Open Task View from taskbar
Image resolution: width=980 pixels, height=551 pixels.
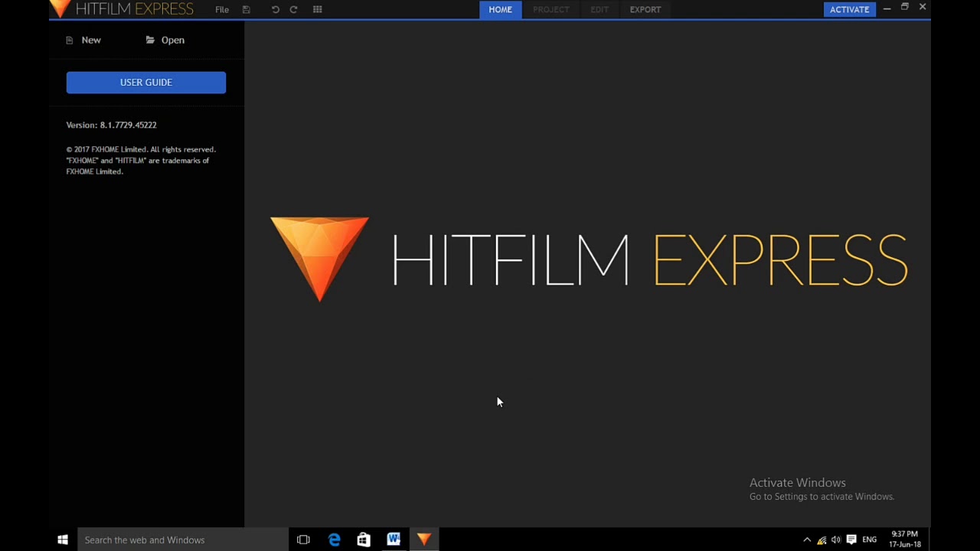pyautogui.click(x=303, y=540)
